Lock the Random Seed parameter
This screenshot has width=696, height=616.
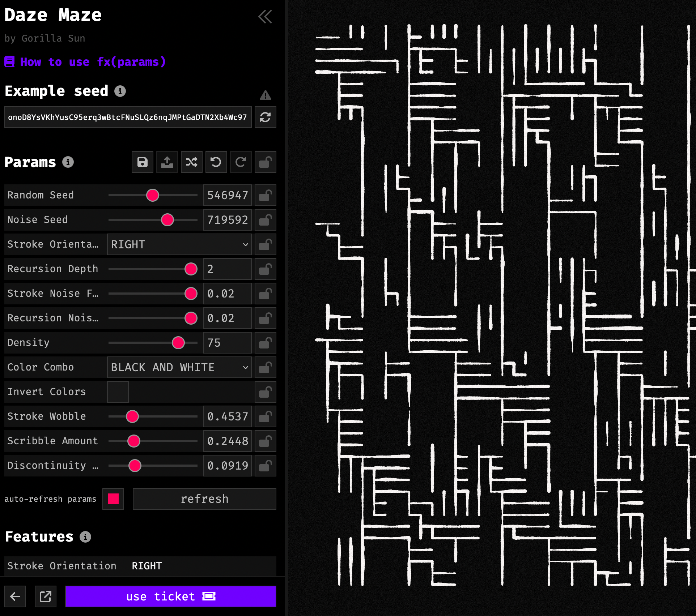265,195
